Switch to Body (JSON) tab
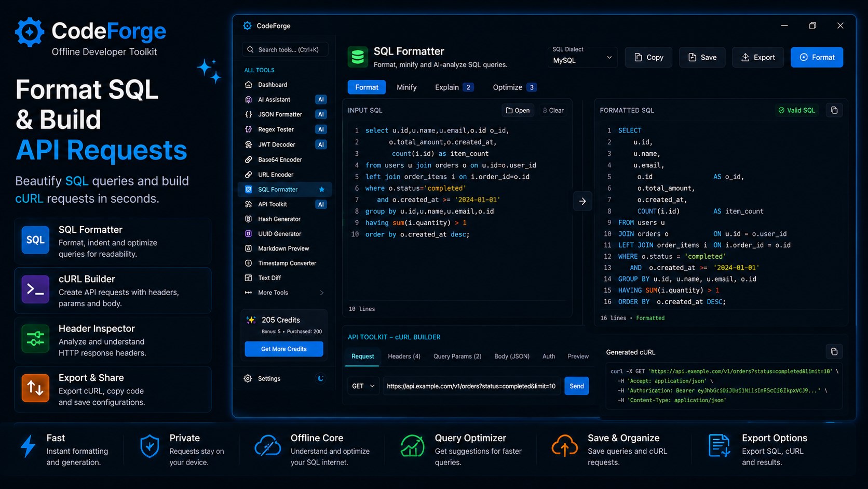This screenshot has width=868, height=489. [512, 356]
